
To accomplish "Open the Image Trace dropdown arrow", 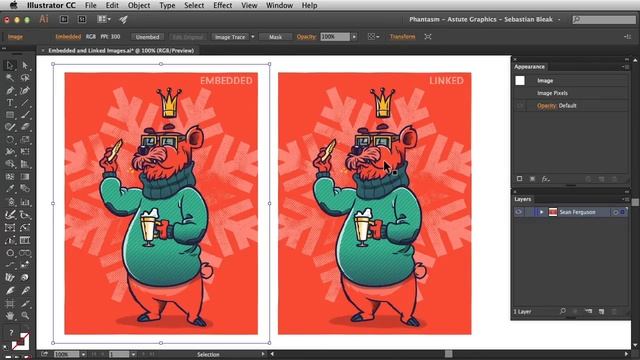I will tap(253, 37).
